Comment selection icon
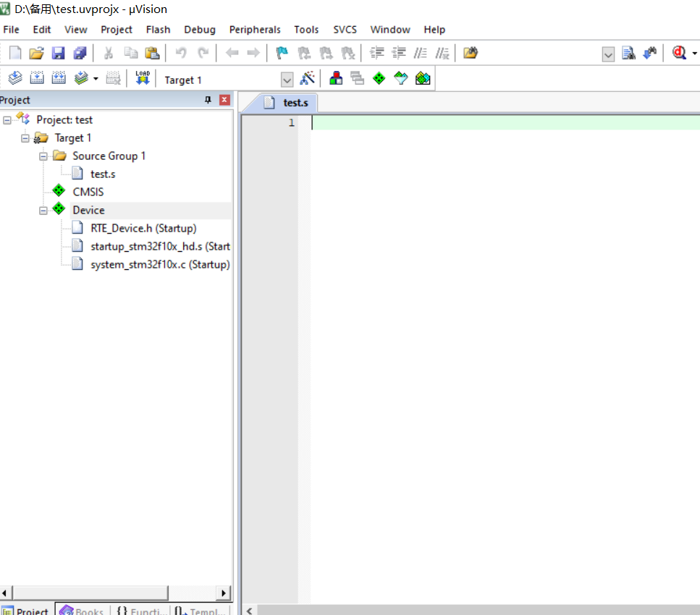 pos(420,53)
